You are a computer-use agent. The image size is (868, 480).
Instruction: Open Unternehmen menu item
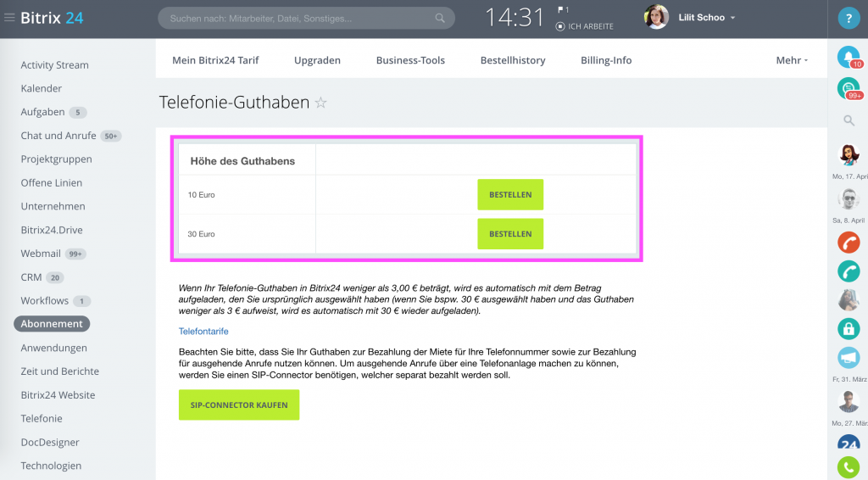tap(53, 206)
